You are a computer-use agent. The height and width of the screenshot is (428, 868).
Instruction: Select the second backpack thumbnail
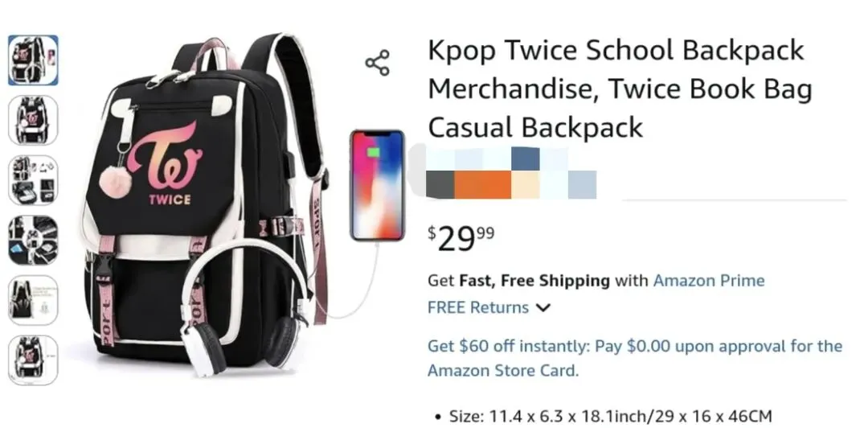point(33,121)
